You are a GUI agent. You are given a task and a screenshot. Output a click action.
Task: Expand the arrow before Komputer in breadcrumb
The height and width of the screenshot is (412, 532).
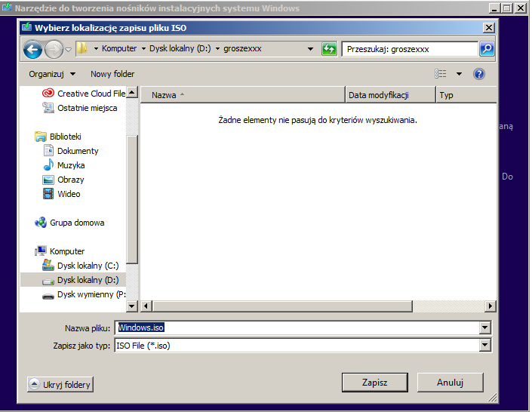tap(96, 49)
